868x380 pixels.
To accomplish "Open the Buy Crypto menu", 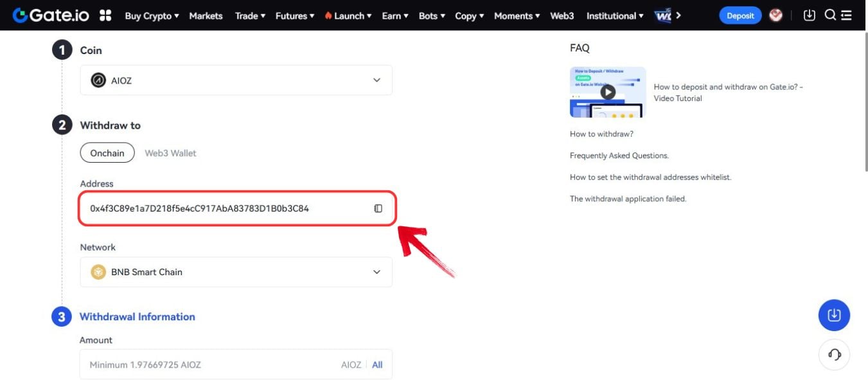I will pyautogui.click(x=152, y=15).
